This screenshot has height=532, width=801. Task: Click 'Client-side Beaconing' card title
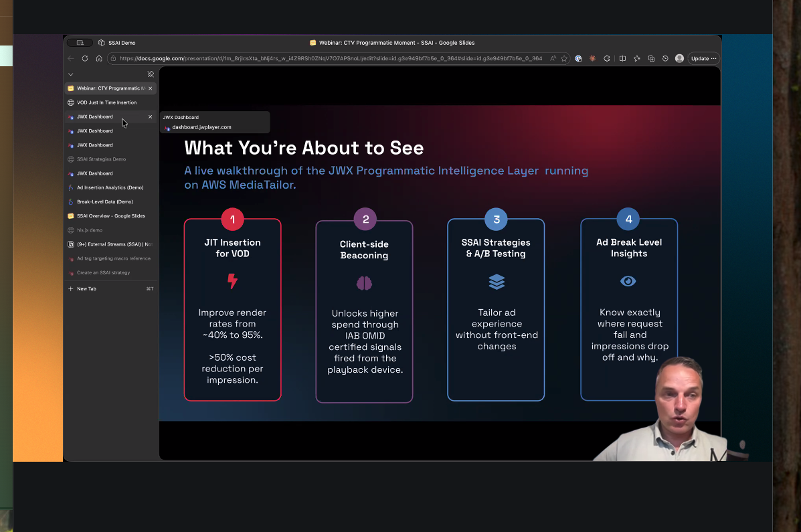click(x=364, y=250)
